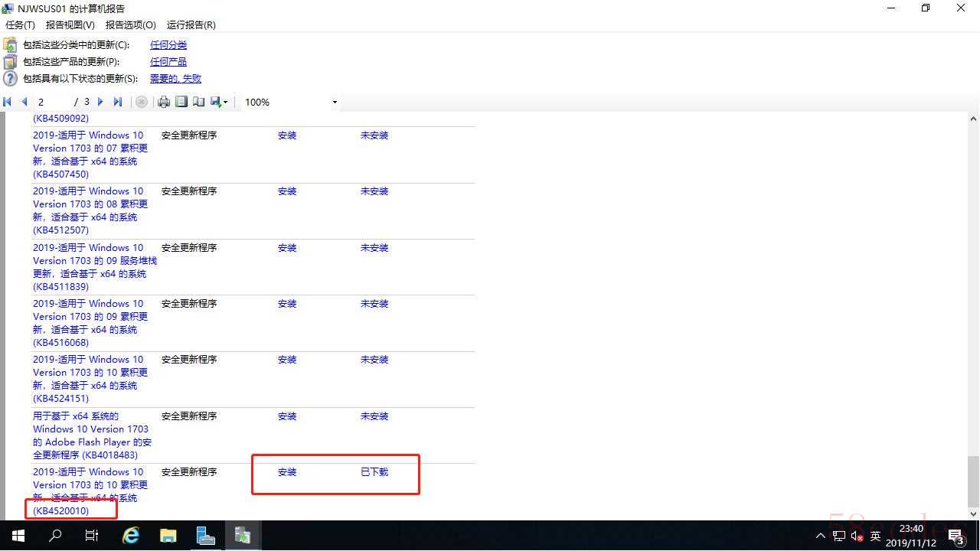Click 已下载 status in the KB4520010 row
The width and height of the screenshot is (980, 551).
pyautogui.click(x=374, y=472)
